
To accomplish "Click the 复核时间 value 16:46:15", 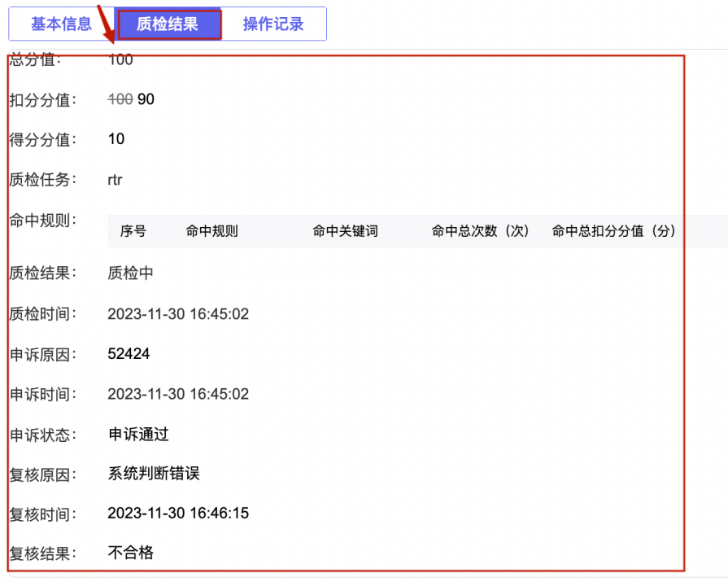I will tap(178, 513).
